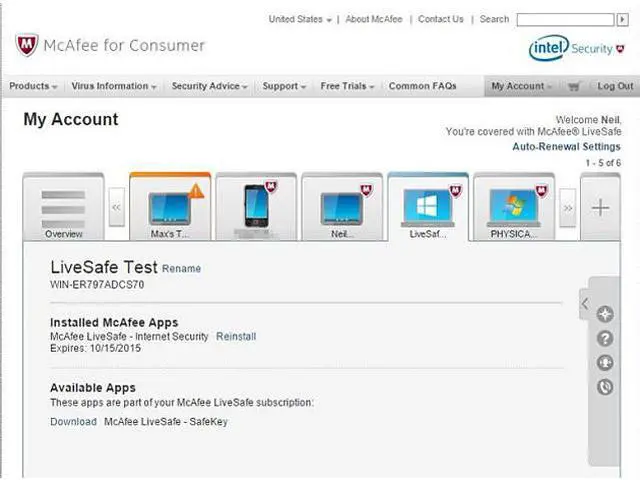
Task: Click the Expires: 10/15/2015 text
Action: coord(96,348)
